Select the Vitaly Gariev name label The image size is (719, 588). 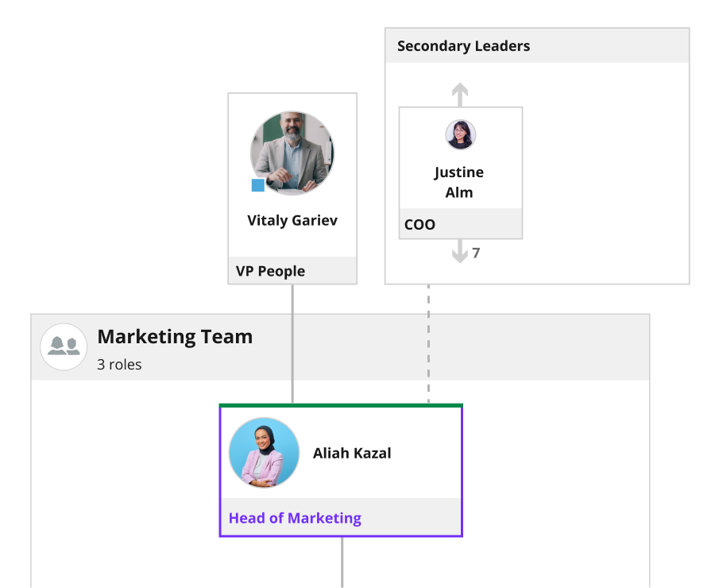[x=292, y=221]
